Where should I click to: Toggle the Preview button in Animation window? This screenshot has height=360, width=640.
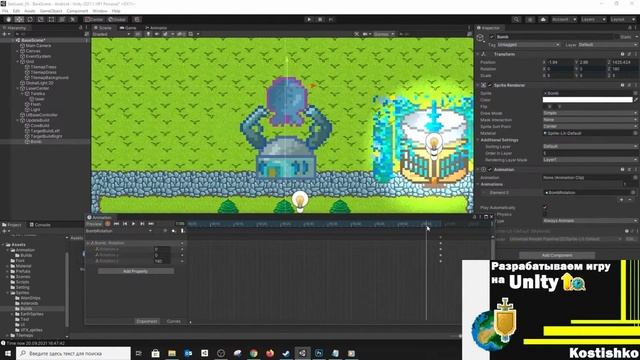point(94,224)
